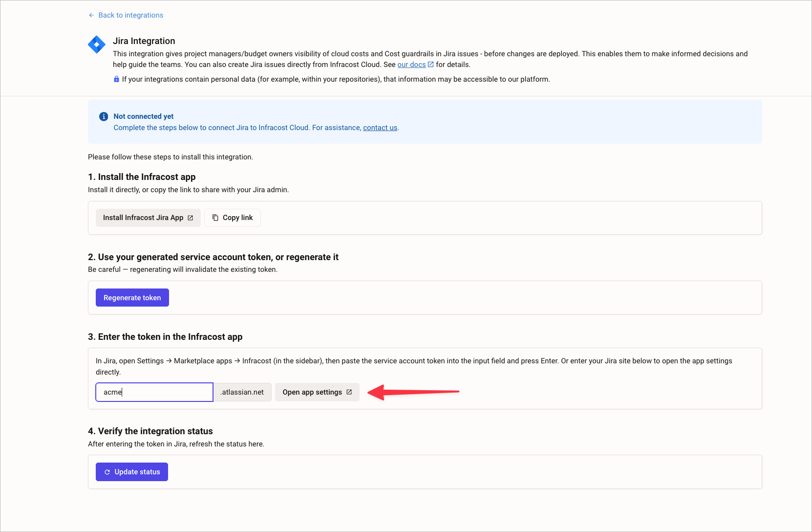Image resolution: width=812 pixels, height=532 pixels.
Task: Click the back arrow icon
Action: 91,15
